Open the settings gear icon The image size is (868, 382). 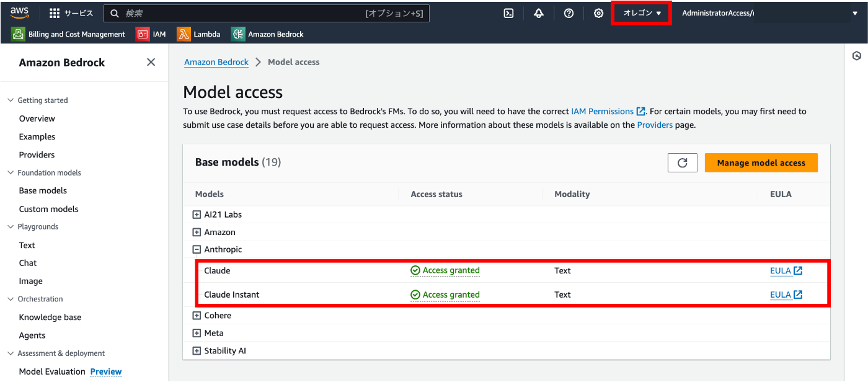(x=598, y=13)
